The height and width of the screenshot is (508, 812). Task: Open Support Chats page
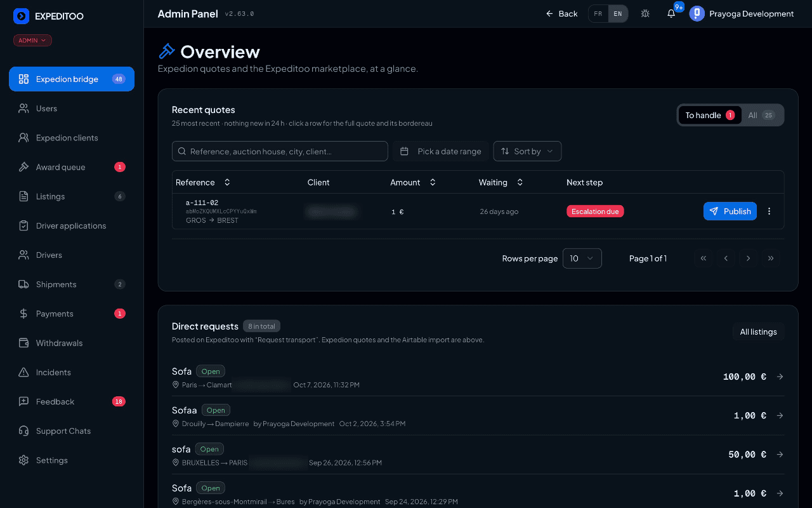click(72, 431)
